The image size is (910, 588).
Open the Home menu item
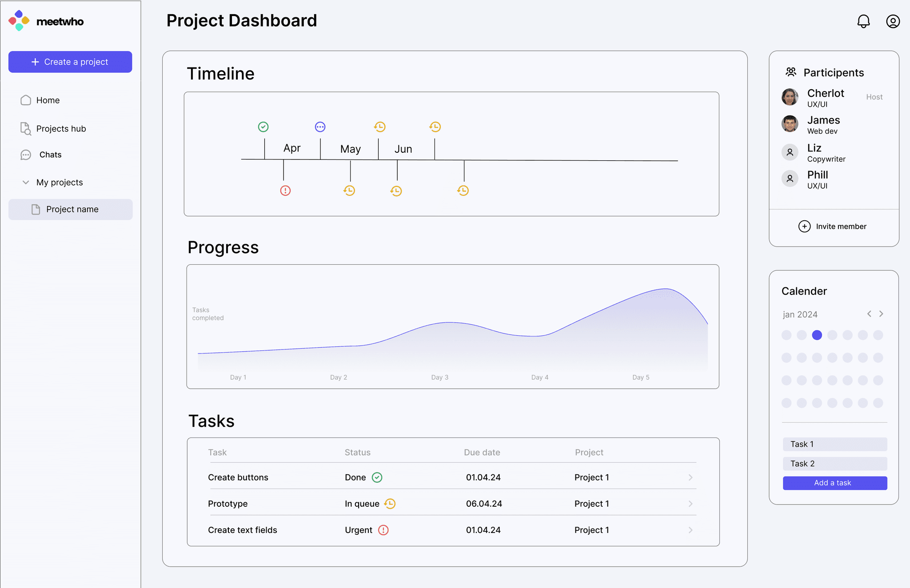tap(48, 100)
